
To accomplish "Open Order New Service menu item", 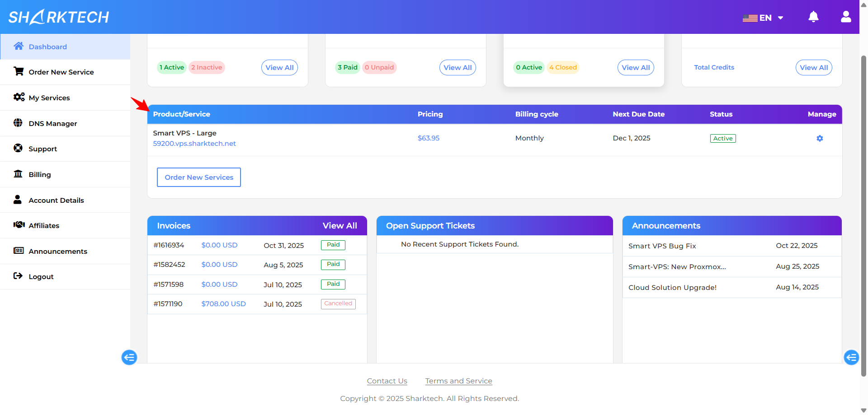I will [x=65, y=72].
